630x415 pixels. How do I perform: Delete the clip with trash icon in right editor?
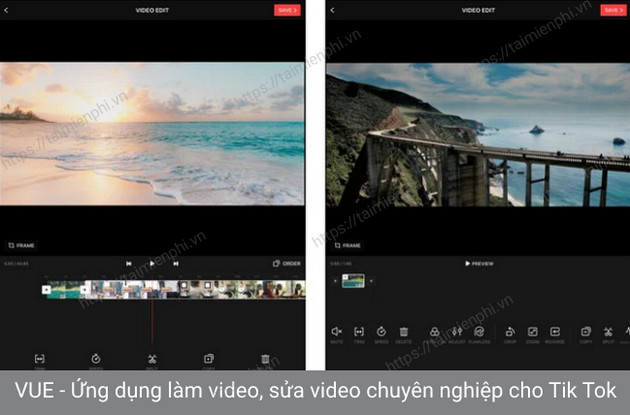(404, 331)
